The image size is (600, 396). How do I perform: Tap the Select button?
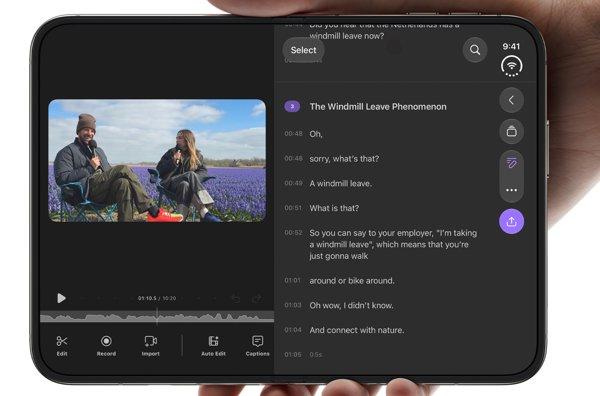303,50
